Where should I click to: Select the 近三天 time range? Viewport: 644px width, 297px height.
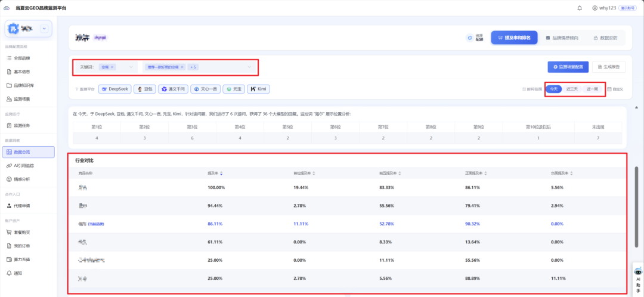[572, 89]
